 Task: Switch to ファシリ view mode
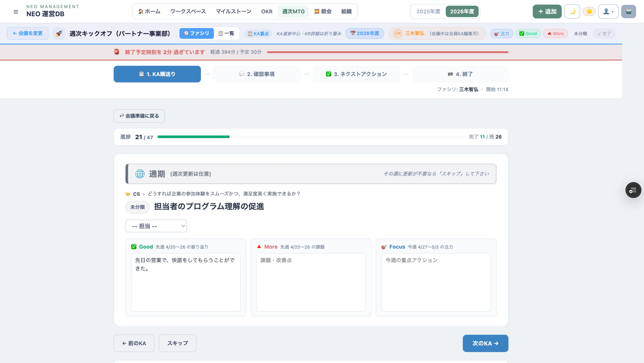tap(196, 34)
